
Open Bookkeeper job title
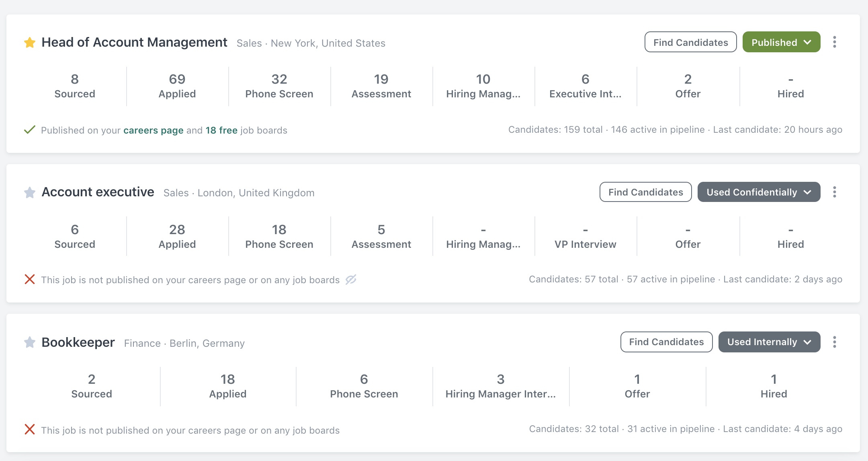[x=78, y=342]
